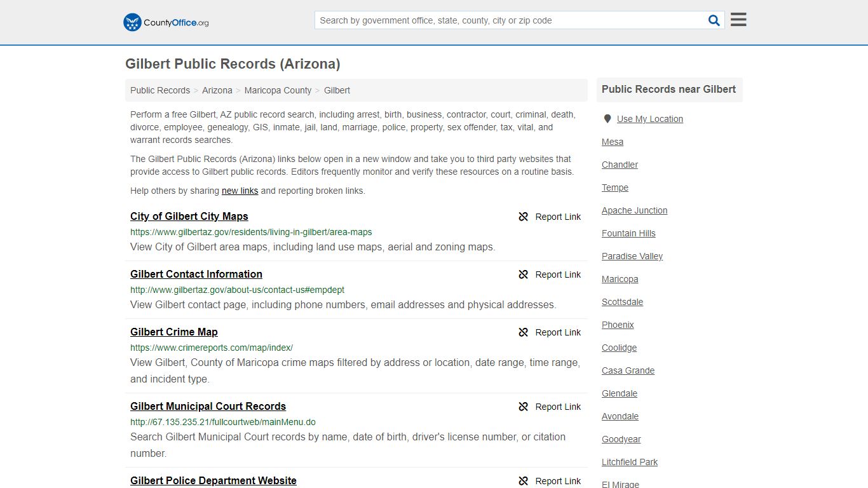Select Maricopa County breadcrumb
The image size is (868, 488).
[278, 90]
